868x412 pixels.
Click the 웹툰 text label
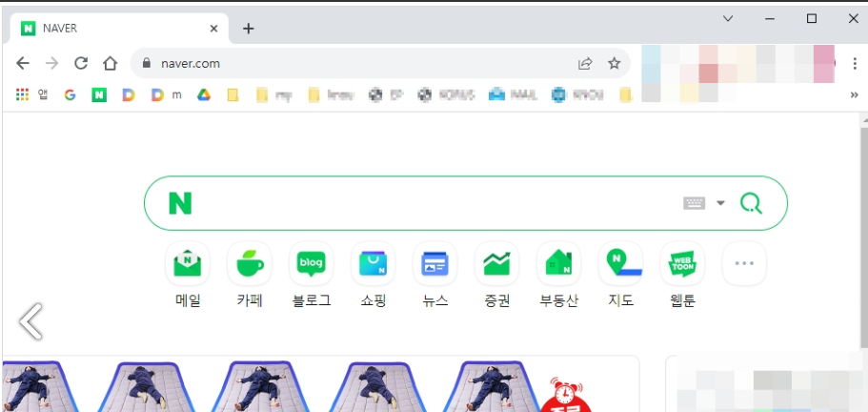[682, 300]
